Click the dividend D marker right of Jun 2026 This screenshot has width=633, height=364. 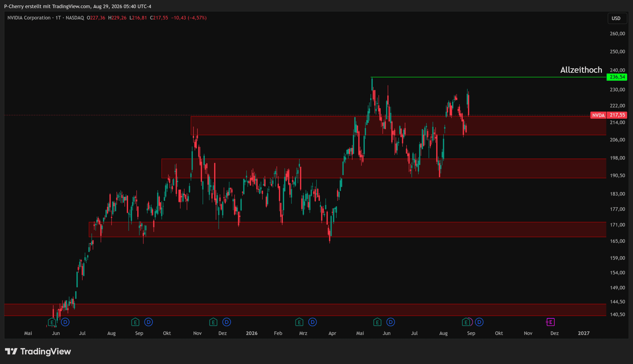(x=391, y=322)
